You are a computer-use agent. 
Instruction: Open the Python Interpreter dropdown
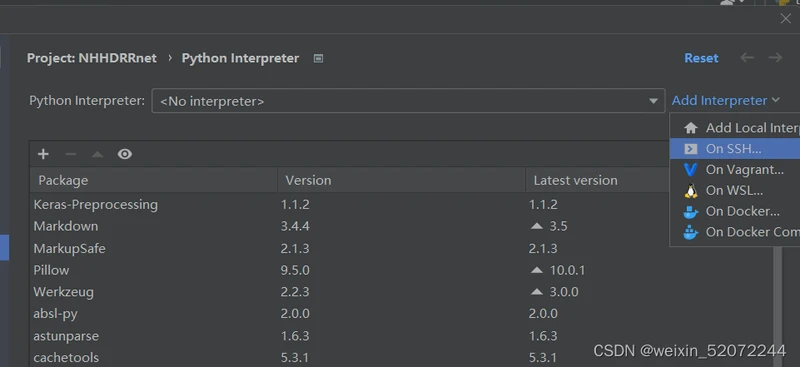(x=408, y=101)
